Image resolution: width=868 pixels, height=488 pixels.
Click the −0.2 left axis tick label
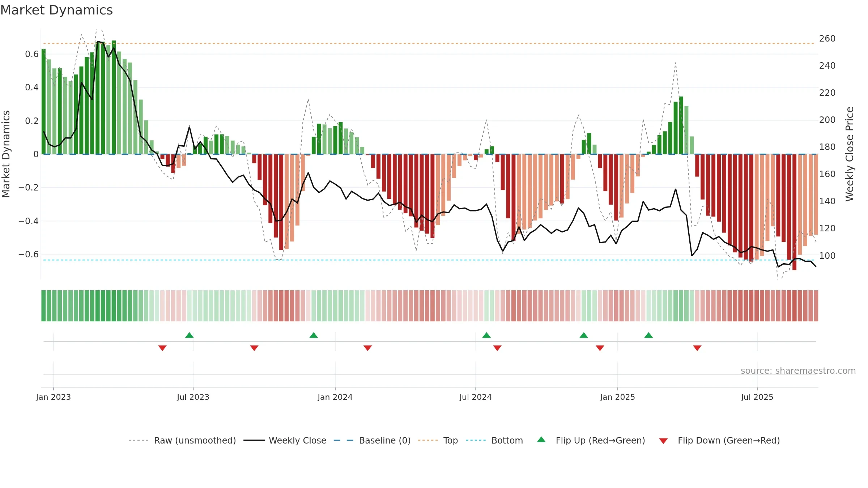coord(29,188)
